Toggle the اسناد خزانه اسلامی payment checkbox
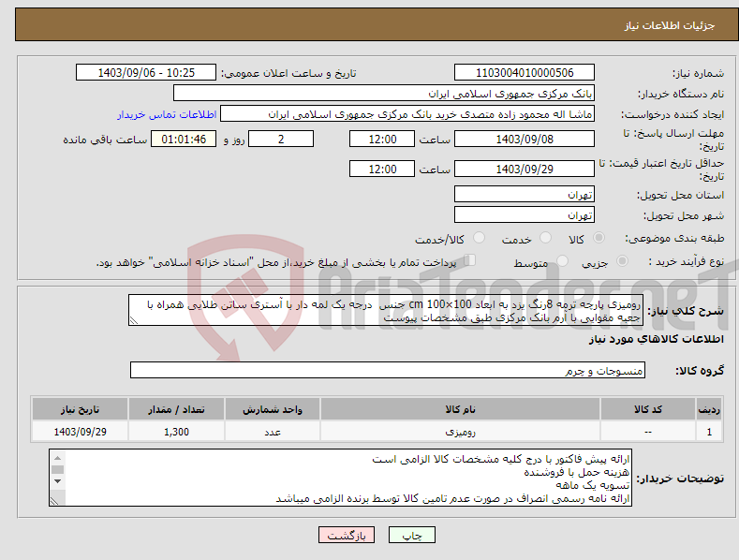The width and height of the screenshot is (739, 560). click(x=470, y=259)
